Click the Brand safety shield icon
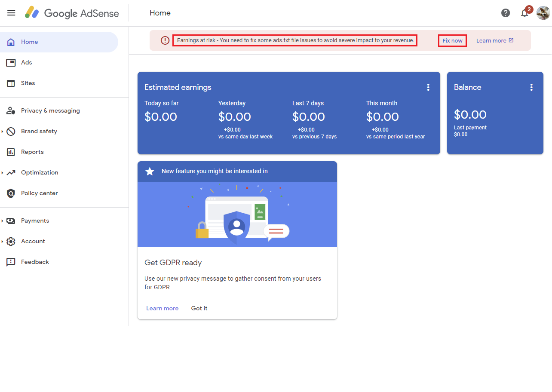 click(x=11, y=131)
